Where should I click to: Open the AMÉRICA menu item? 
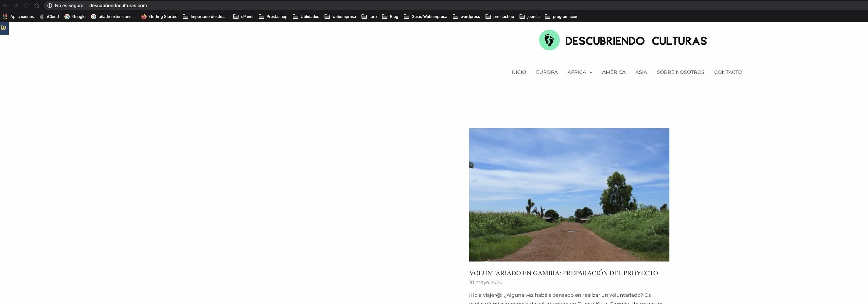tap(613, 72)
